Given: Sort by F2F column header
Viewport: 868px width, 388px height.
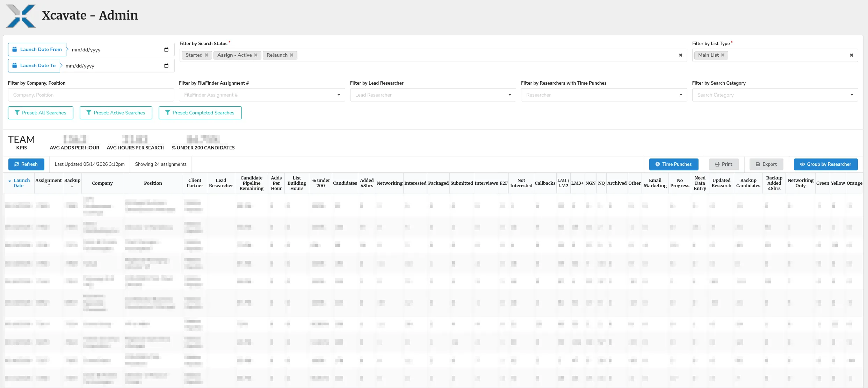Looking at the screenshot, I should (504, 183).
